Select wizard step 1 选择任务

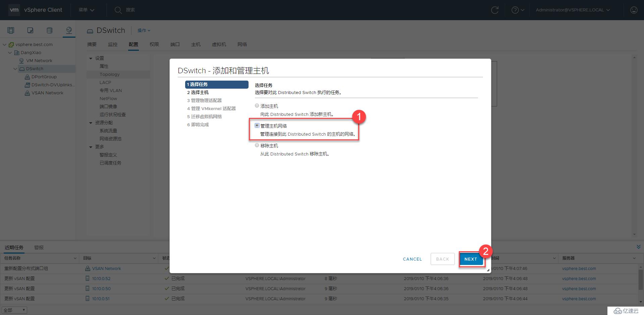pos(217,84)
